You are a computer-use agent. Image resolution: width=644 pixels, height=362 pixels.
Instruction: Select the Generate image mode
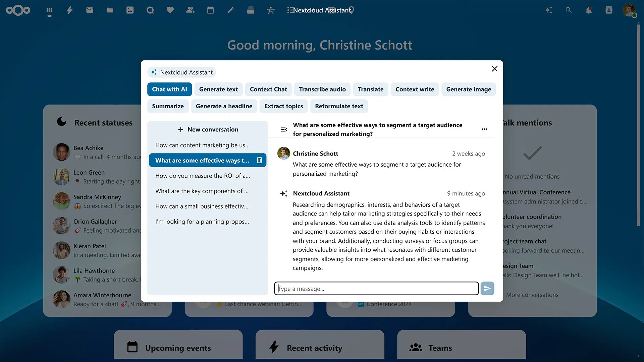tap(468, 89)
